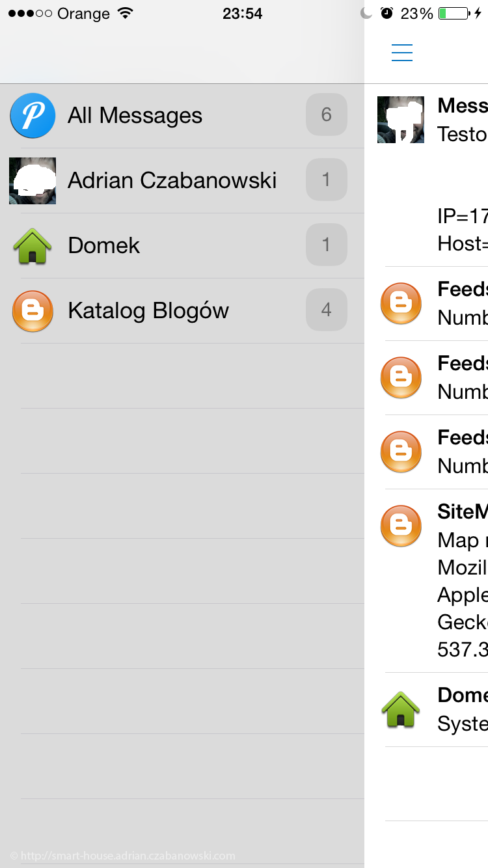
Task: Tap the count badge on Adrian Czabanowski
Action: point(327,180)
